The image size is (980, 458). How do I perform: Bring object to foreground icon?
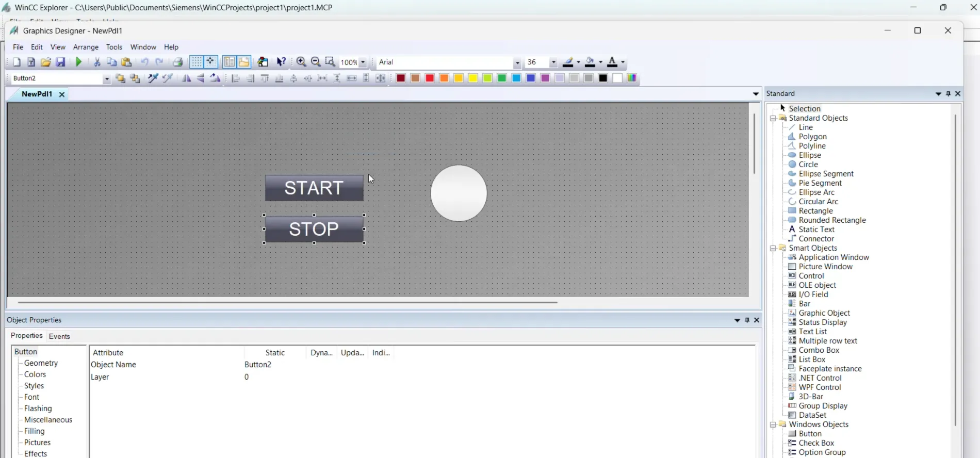pyautogui.click(x=120, y=78)
